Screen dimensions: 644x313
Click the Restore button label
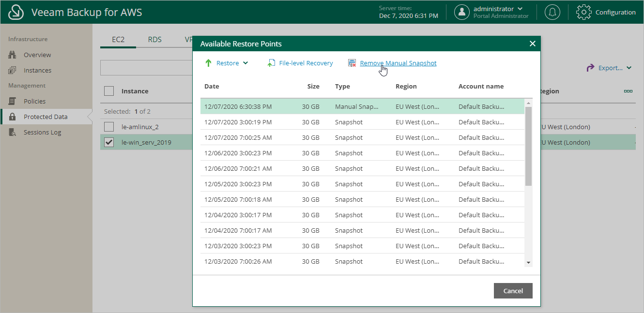[228, 63]
